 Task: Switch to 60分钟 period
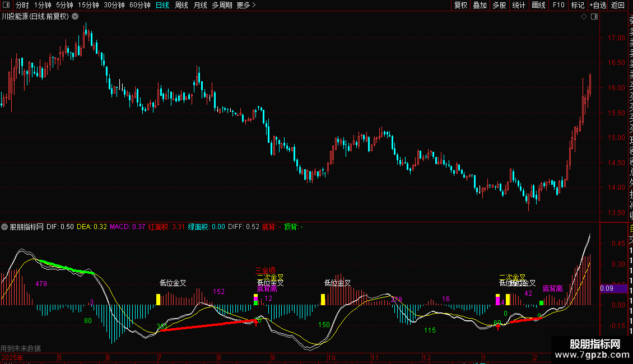(x=140, y=5)
